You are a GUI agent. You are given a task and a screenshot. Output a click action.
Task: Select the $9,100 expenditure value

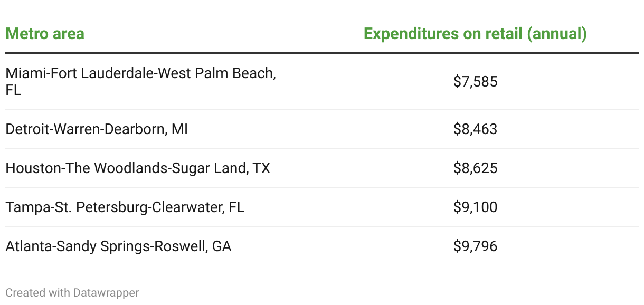click(x=475, y=207)
